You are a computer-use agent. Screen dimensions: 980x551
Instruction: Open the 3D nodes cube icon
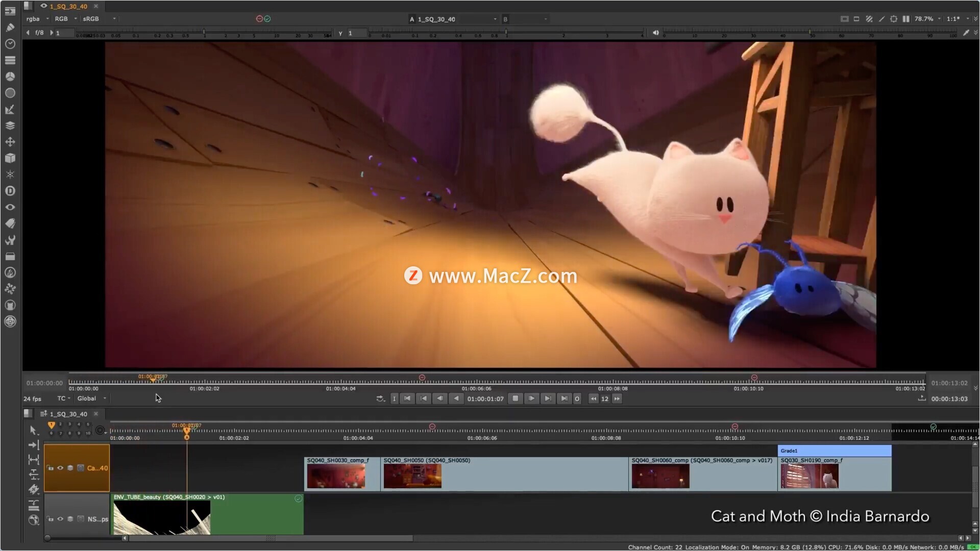point(10,158)
